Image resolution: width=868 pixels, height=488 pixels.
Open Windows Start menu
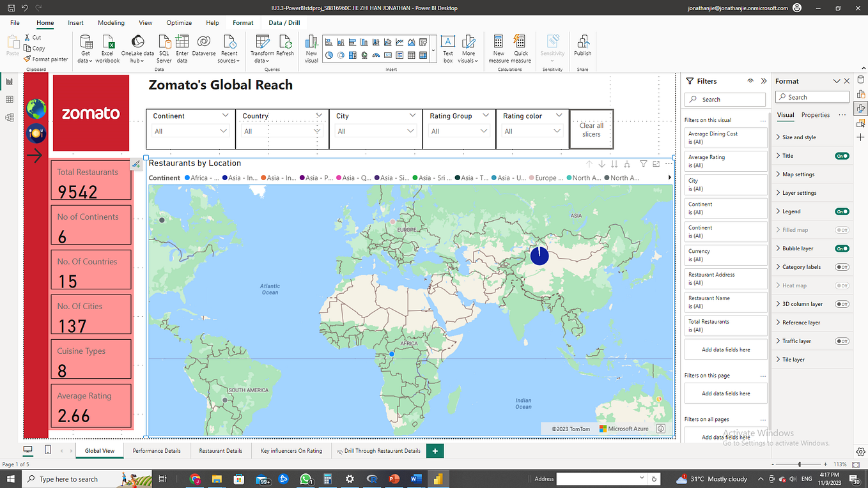11,479
